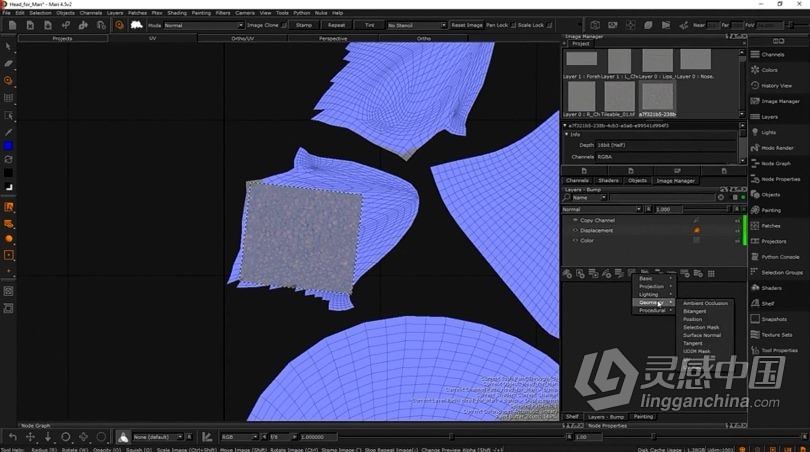810x452 pixels.
Task: Open the RGB channel dropdown in bottom bar
Action: pyautogui.click(x=239, y=437)
